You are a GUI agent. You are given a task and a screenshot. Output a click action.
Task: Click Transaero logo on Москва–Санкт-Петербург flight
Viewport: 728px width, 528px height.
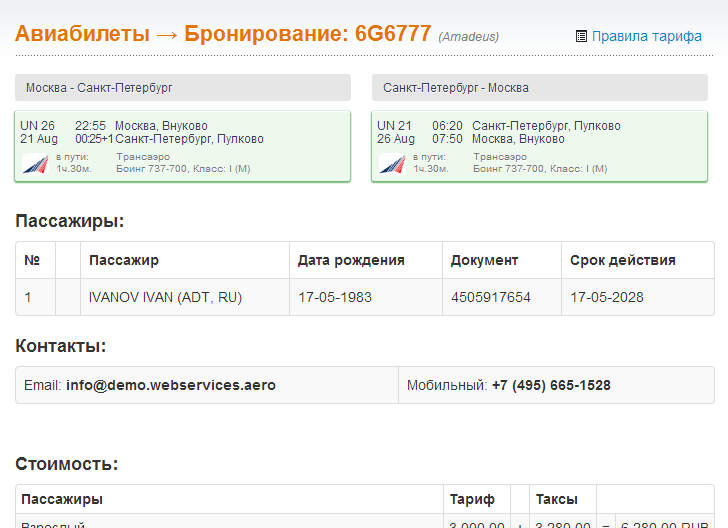click(x=36, y=164)
